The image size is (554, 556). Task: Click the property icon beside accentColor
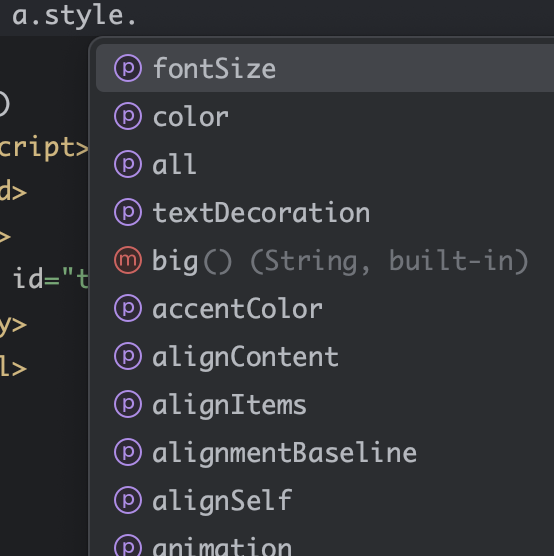[128, 308]
